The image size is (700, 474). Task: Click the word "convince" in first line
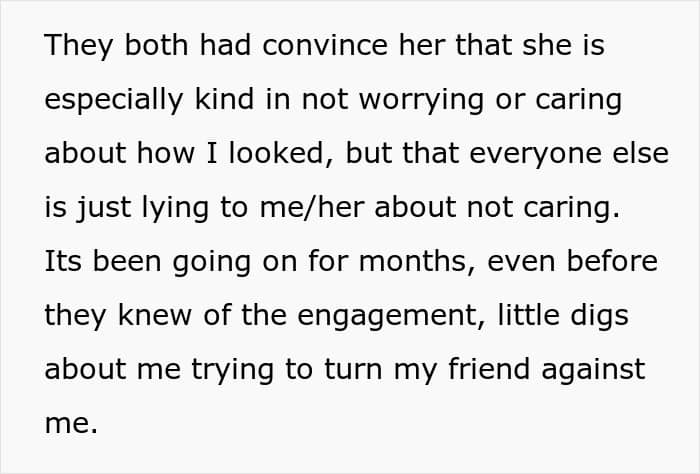click(325, 45)
